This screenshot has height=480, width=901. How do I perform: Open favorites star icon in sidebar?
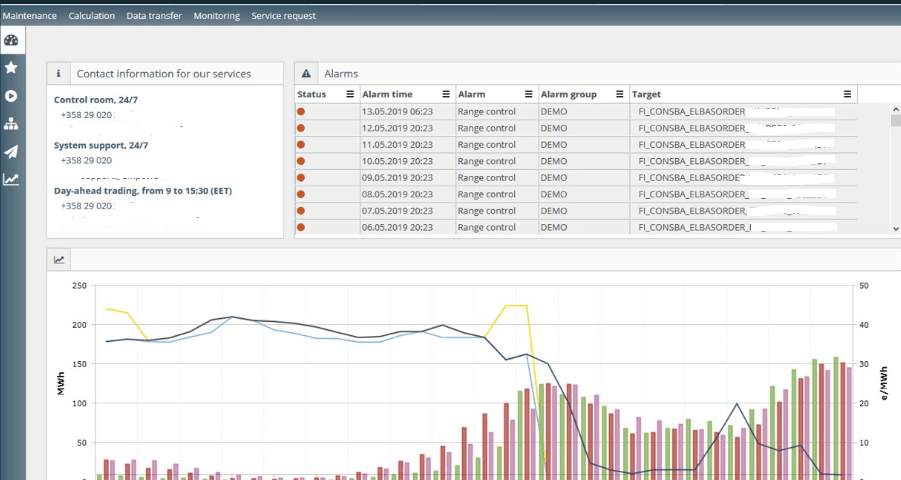point(11,68)
